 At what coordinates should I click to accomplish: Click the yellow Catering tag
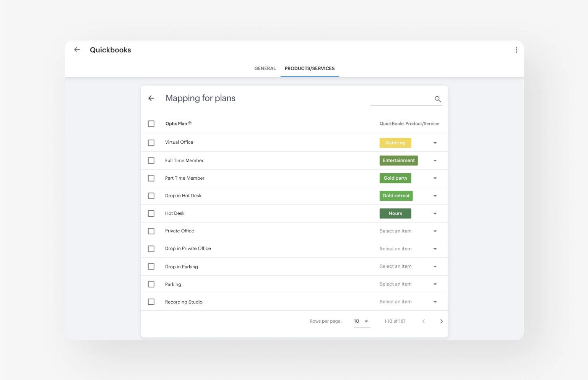[x=395, y=143]
